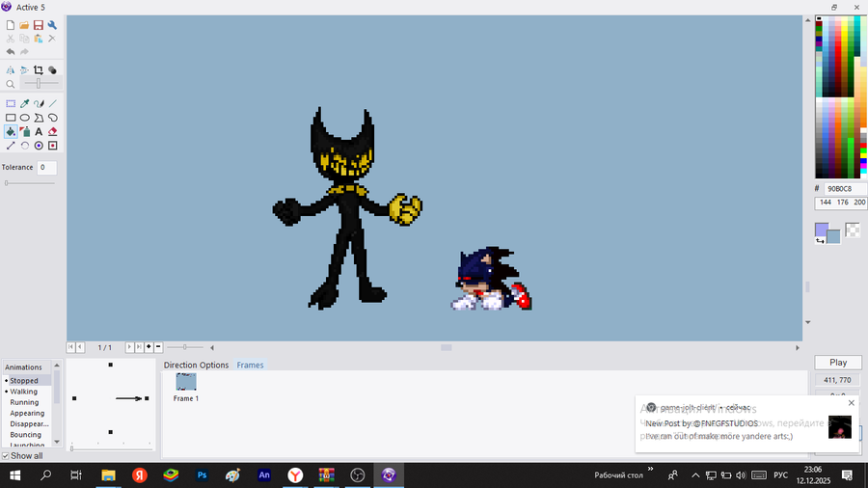Go to the next frame button
This screenshot has width=868, height=488.
point(129,347)
